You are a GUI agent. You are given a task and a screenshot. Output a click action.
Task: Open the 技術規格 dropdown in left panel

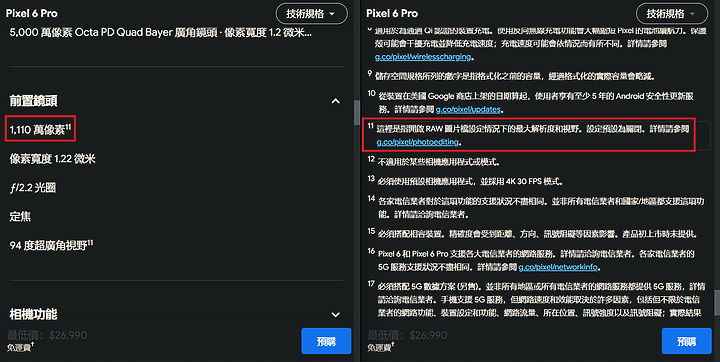pos(311,14)
